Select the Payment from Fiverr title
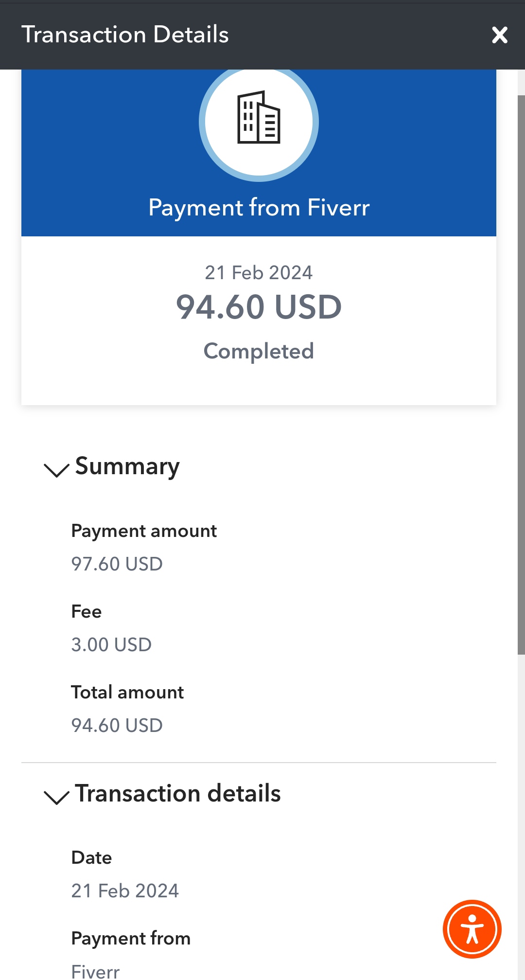 (x=259, y=208)
